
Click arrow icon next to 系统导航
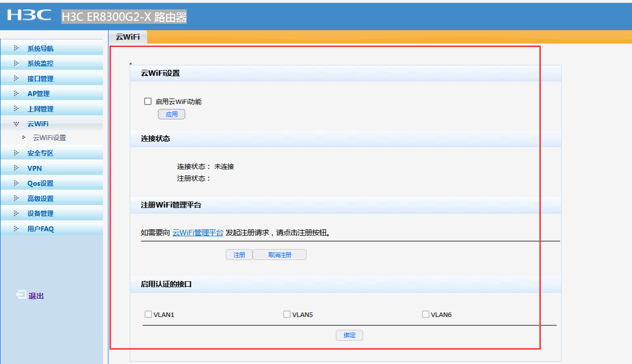coord(16,49)
